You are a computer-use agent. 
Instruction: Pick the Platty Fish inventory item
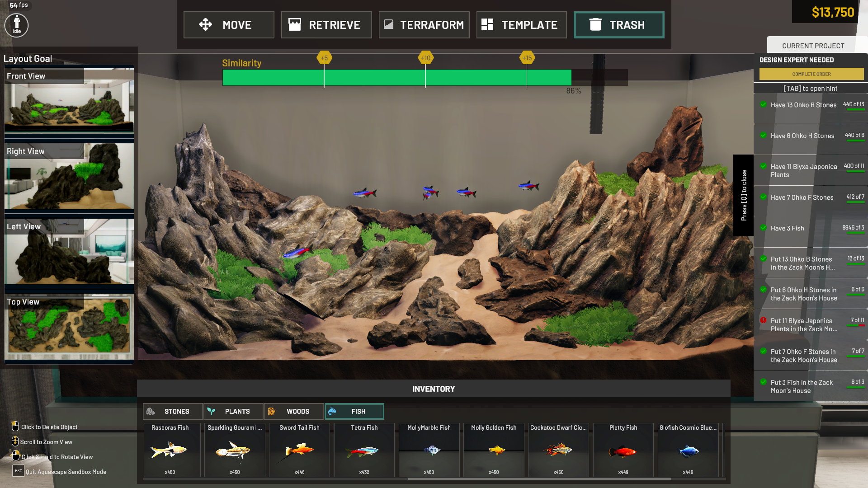coord(623,450)
